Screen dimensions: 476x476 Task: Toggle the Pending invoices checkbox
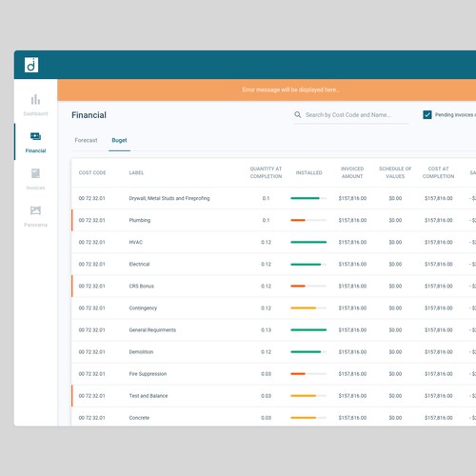tap(427, 114)
